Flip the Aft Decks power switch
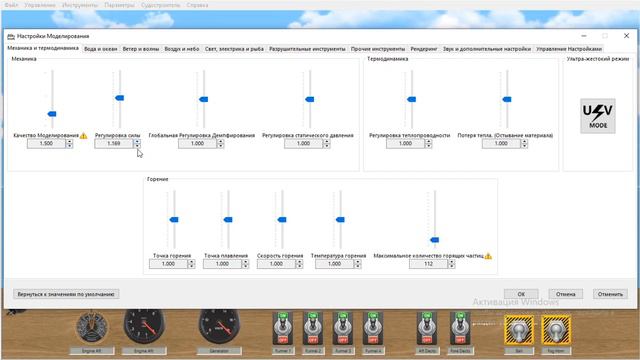 coord(427,328)
